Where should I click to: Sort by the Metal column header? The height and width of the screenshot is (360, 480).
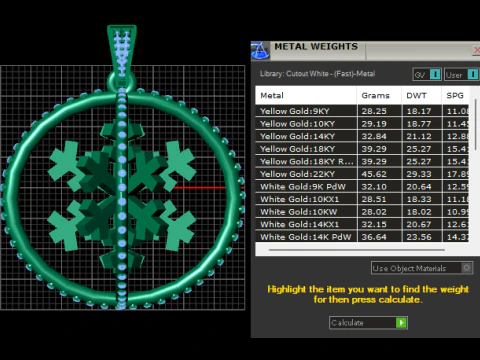point(306,96)
